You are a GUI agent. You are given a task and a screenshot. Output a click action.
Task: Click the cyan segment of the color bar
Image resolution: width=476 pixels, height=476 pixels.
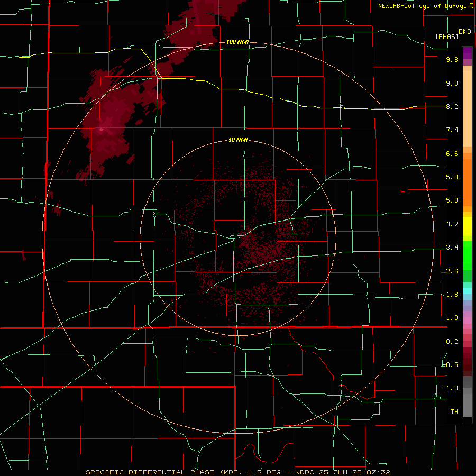click(x=467, y=291)
